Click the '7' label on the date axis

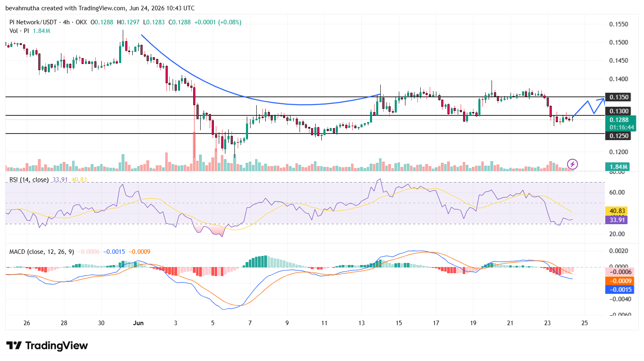point(250,323)
